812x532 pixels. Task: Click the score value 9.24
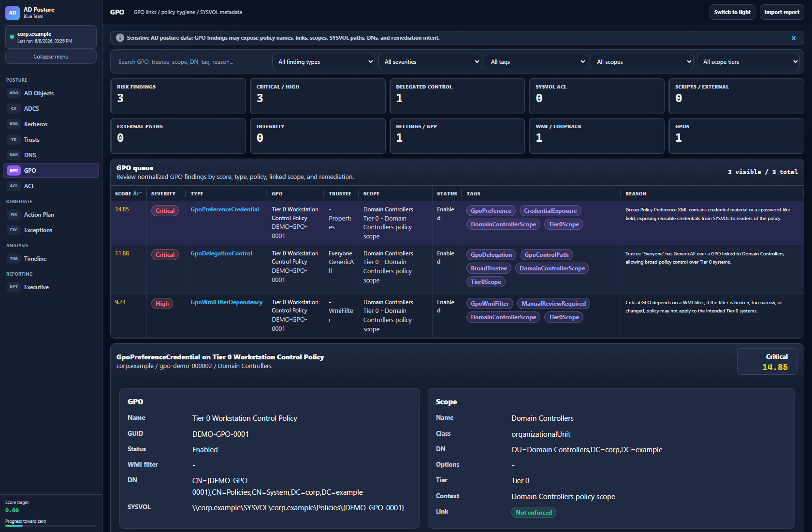[120, 302]
